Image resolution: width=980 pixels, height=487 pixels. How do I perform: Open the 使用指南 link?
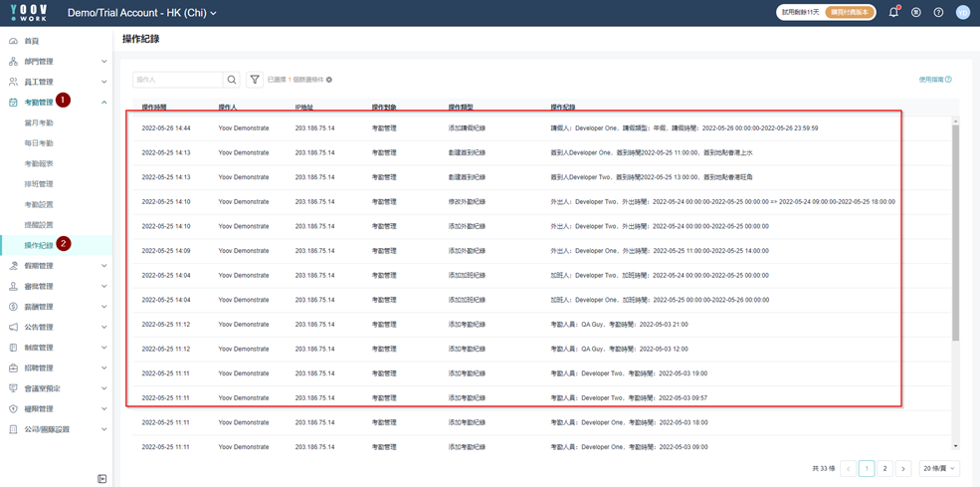tap(935, 80)
